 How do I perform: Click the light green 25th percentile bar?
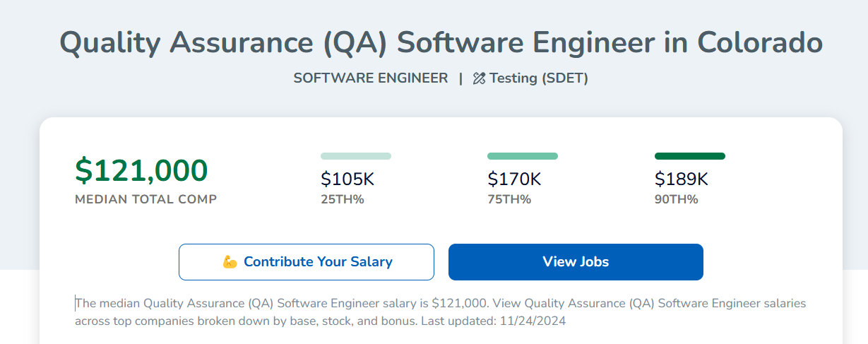pos(356,156)
